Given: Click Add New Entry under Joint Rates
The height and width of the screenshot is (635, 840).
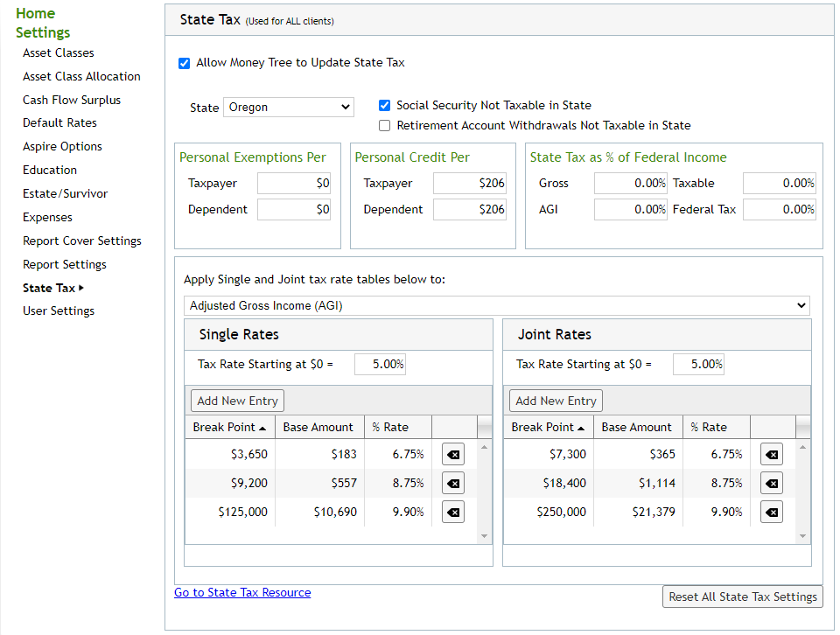Looking at the screenshot, I should tap(556, 401).
